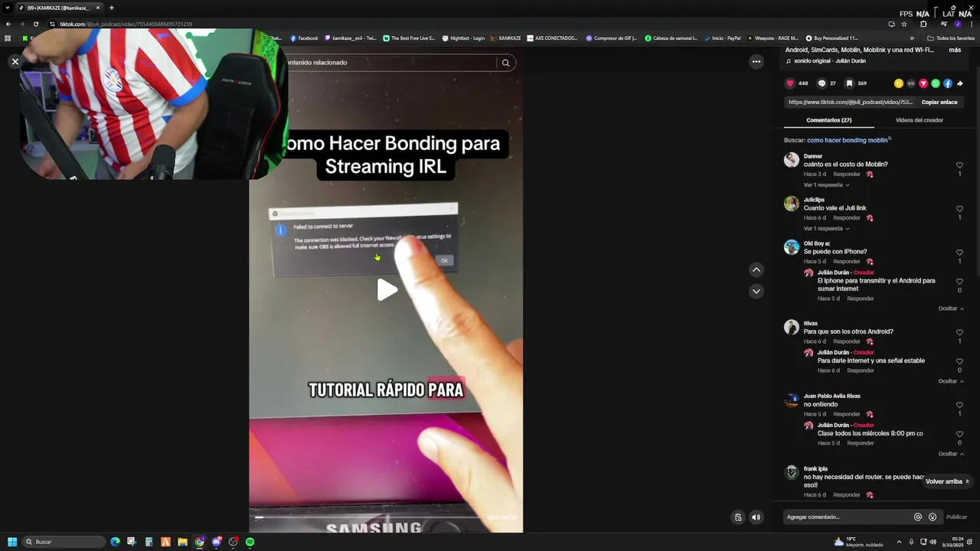Viewport: 980px width, 551px height.
Task: Click the embed code icon
Action: tap(911, 83)
